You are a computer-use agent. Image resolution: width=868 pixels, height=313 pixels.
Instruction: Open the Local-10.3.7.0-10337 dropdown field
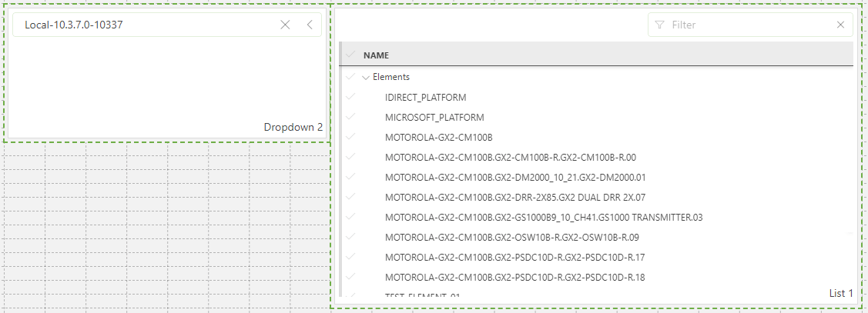pos(166,25)
